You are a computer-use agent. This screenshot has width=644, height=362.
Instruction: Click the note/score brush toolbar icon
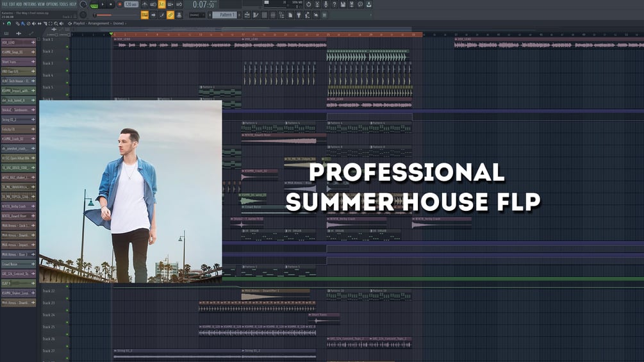coord(162,15)
